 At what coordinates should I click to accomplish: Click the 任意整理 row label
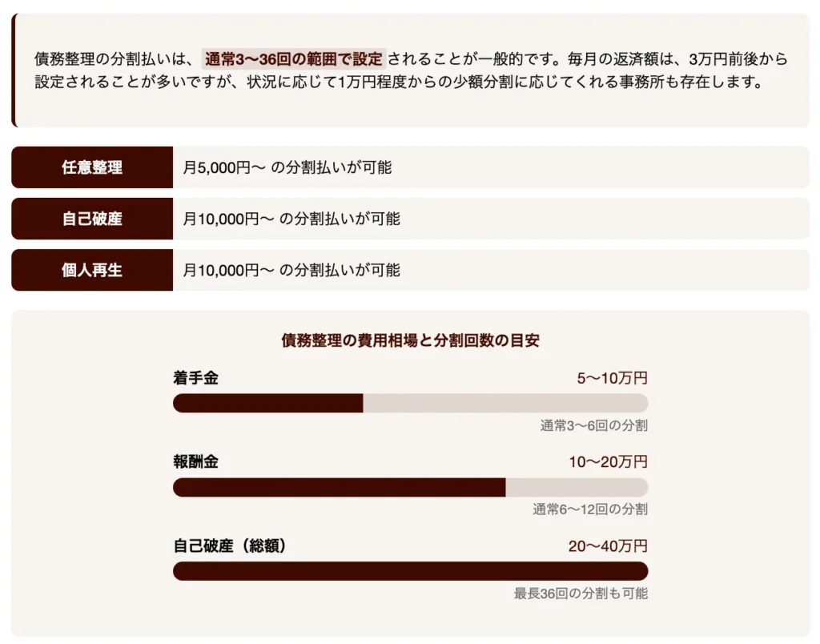click(92, 167)
